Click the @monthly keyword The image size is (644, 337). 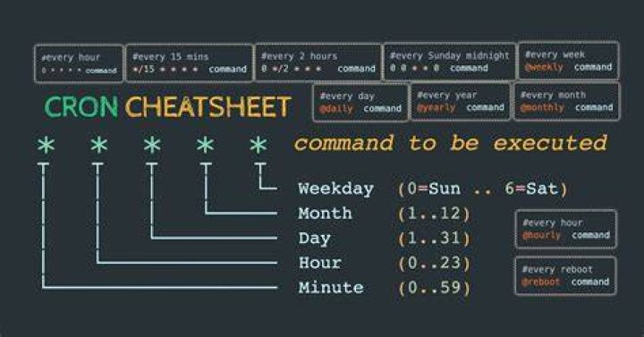click(x=542, y=107)
